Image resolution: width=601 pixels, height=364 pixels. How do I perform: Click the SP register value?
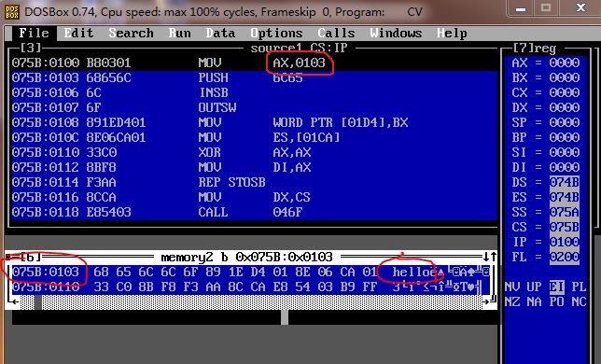coord(565,122)
